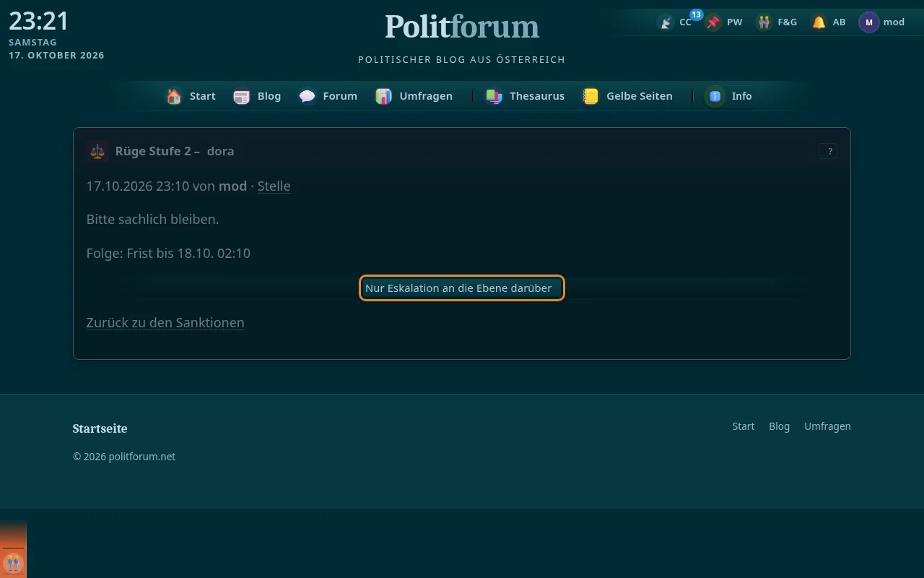Click the text Folge: Frist bis 18.10. 02:10
Screen dimensions: 924x578
point(168,253)
